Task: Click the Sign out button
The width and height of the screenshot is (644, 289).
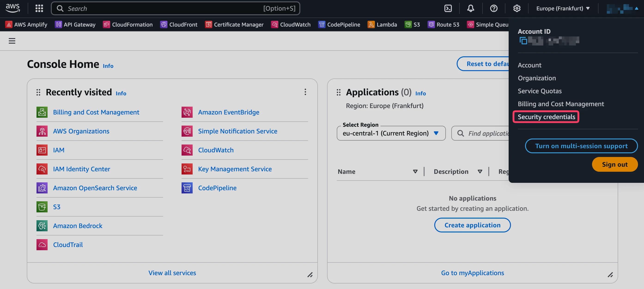Action: (615, 164)
